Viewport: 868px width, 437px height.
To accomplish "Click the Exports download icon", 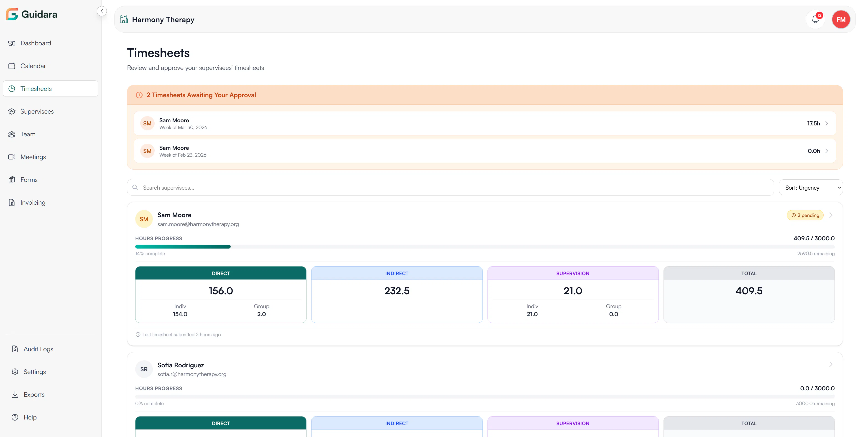I will coord(15,394).
